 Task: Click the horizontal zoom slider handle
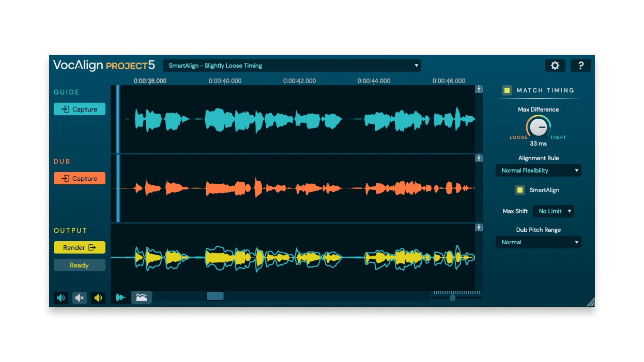[452, 297]
